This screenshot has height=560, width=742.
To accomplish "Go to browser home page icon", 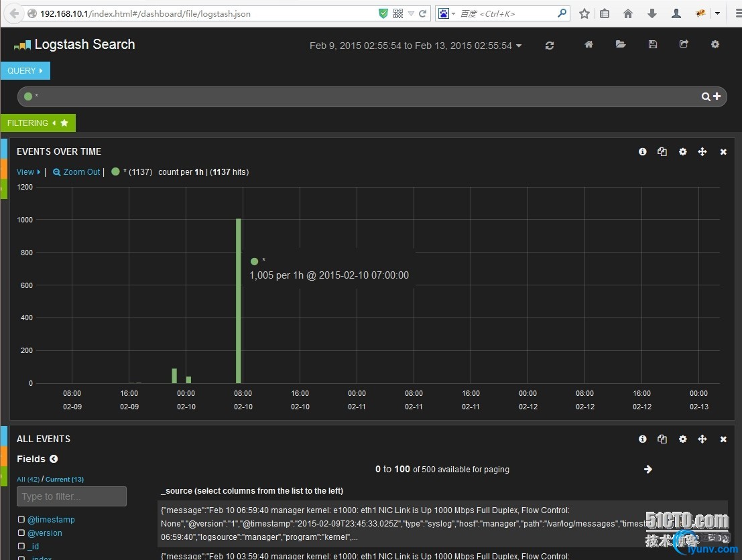I will click(x=628, y=13).
